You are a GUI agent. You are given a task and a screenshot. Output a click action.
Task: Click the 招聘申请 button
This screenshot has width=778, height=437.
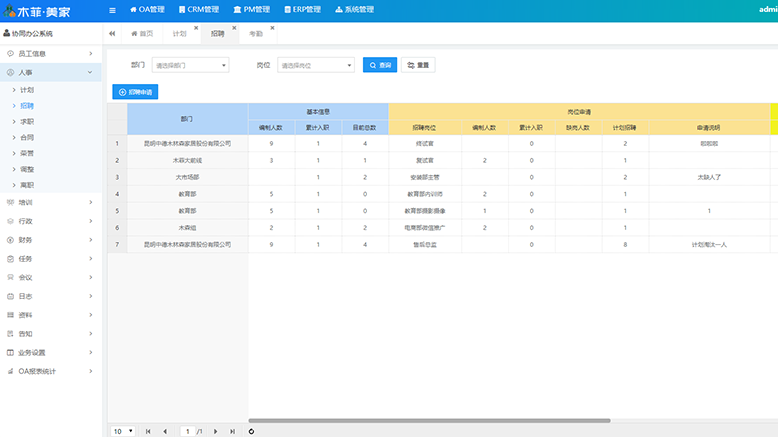[x=135, y=92]
